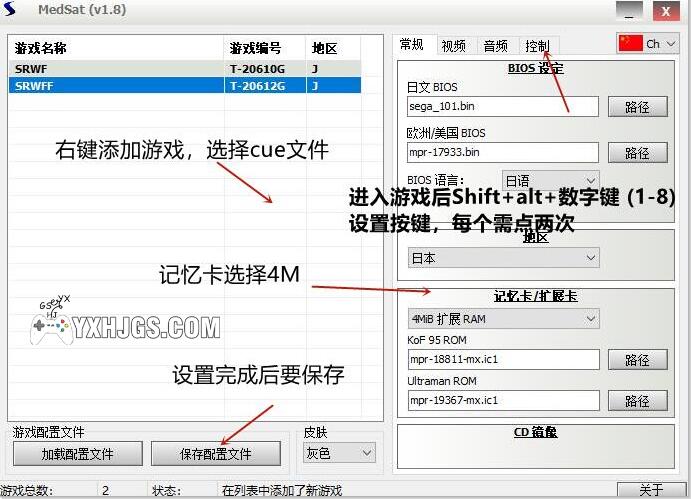Click the T-20610G game ID cell

tap(257, 69)
